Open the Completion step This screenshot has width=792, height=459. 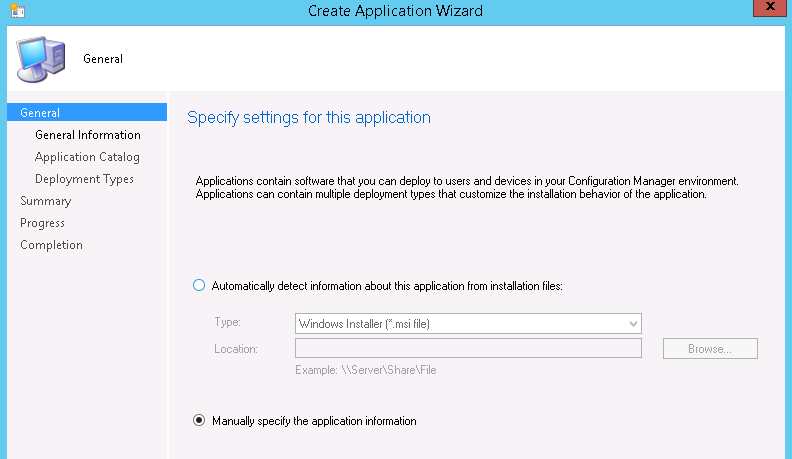[x=51, y=245]
